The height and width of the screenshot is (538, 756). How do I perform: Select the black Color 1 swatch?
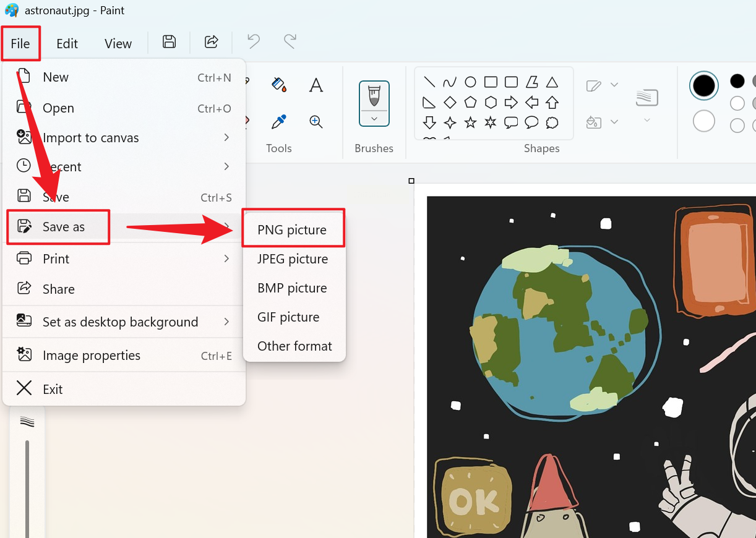(703, 86)
